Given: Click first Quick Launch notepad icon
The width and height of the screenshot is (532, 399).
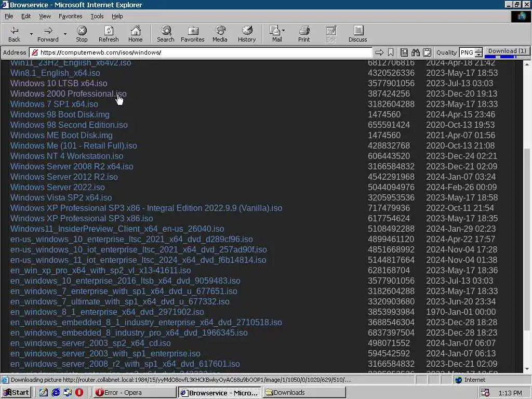Looking at the screenshot, I should click(44, 393).
